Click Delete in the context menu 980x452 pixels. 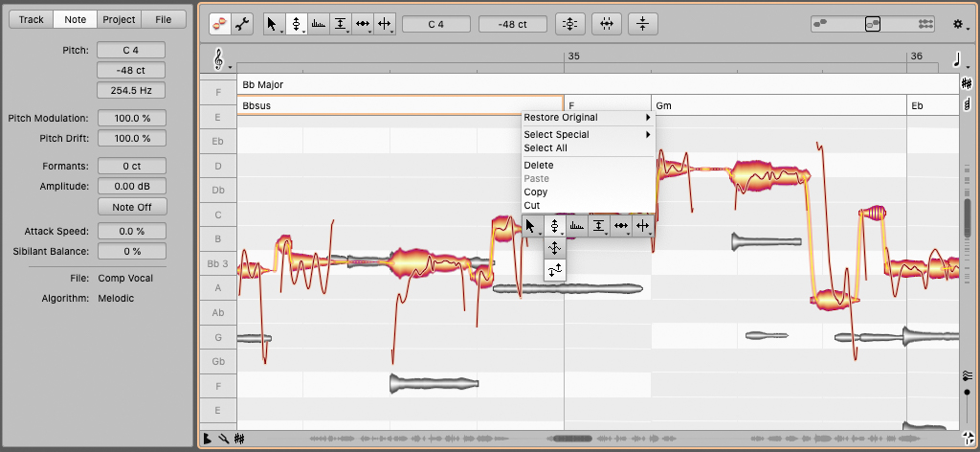[x=539, y=166]
